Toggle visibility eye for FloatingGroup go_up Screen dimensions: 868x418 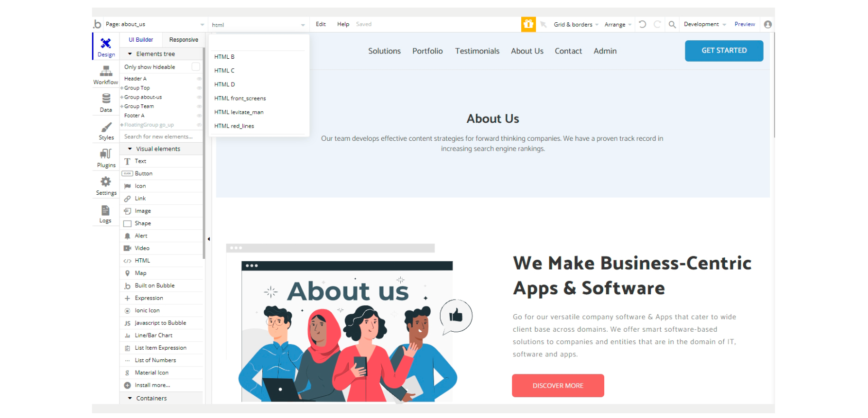click(199, 125)
